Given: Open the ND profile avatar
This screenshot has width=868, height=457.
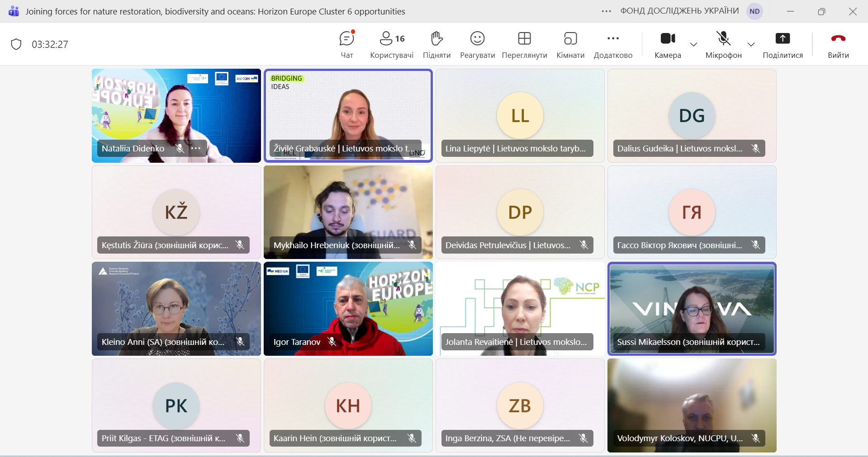Looking at the screenshot, I should point(754,11).
